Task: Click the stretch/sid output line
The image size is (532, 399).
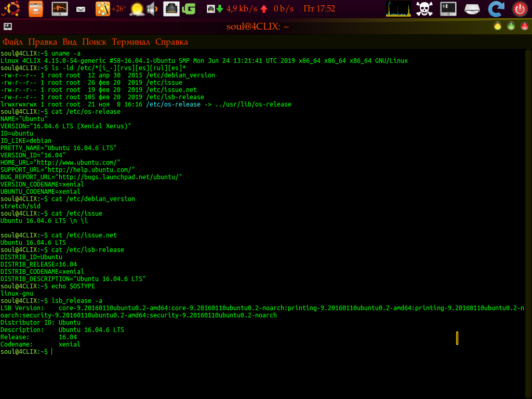Action: (x=20, y=206)
